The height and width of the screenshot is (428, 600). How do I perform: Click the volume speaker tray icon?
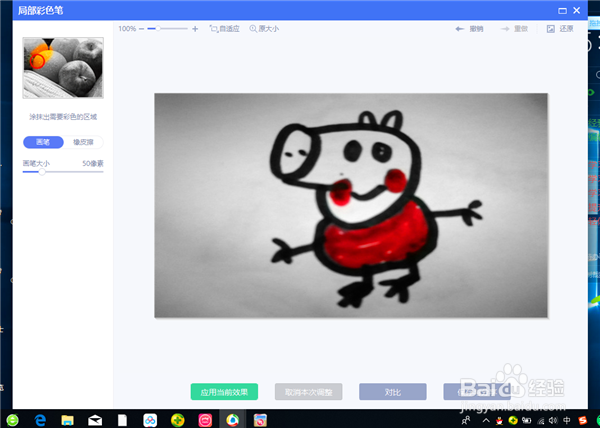(x=553, y=420)
